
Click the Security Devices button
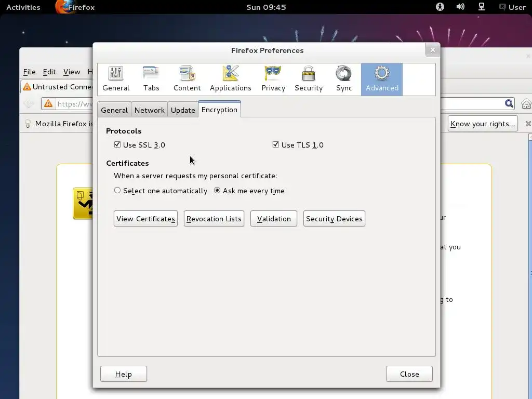(x=334, y=219)
